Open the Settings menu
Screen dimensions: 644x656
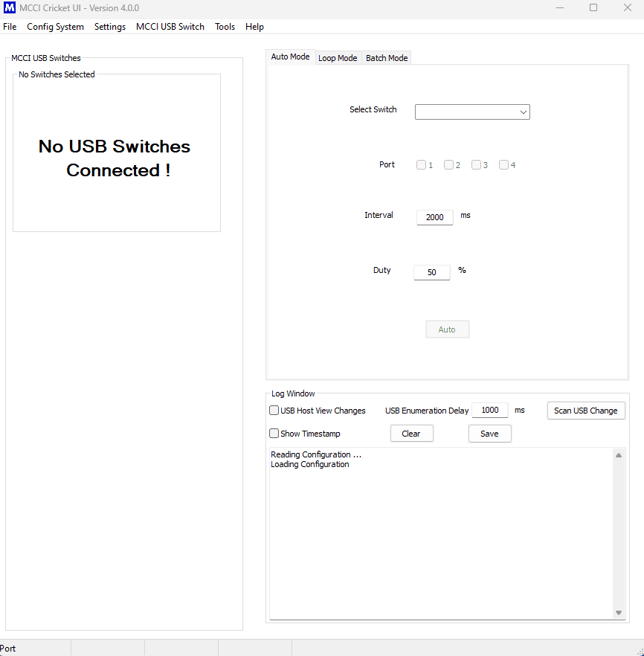tap(110, 27)
